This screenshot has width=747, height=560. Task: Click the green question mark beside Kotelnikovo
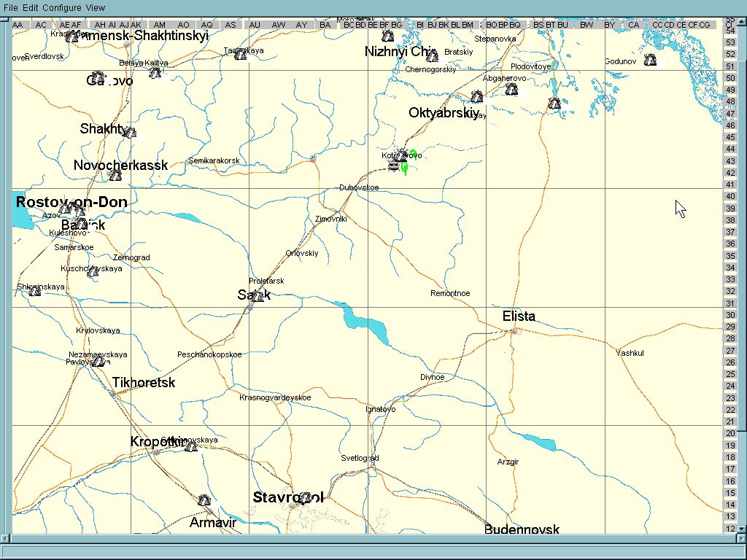click(x=414, y=155)
